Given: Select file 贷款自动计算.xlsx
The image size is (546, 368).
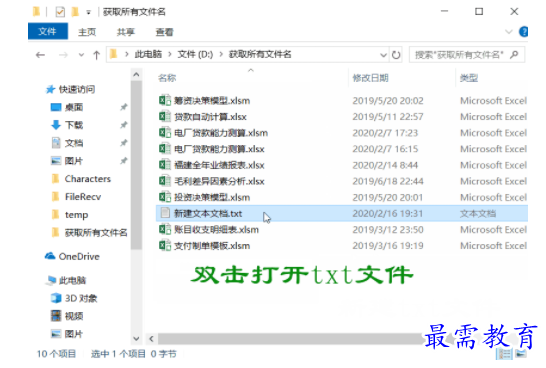Looking at the screenshot, I should click(210, 117).
